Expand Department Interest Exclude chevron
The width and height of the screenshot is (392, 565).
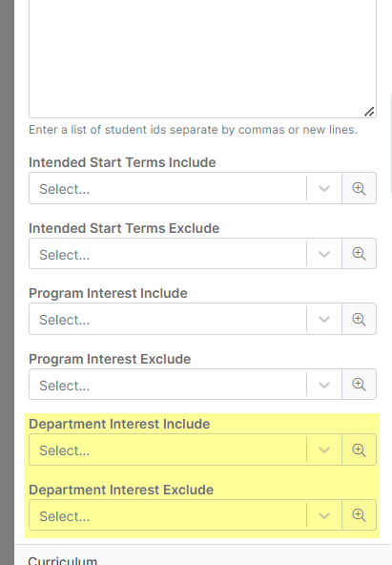pyautogui.click(x=324, y=515)
